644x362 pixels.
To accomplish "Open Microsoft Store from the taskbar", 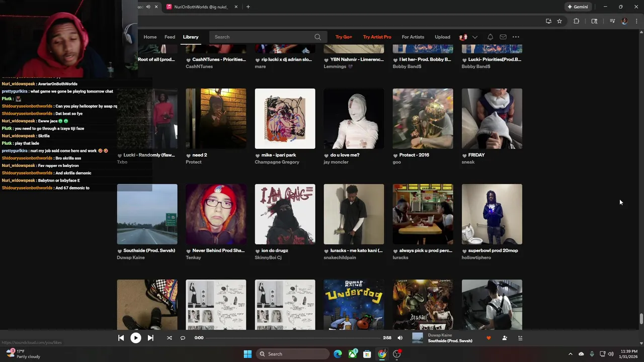I will (x=367, y=354).
